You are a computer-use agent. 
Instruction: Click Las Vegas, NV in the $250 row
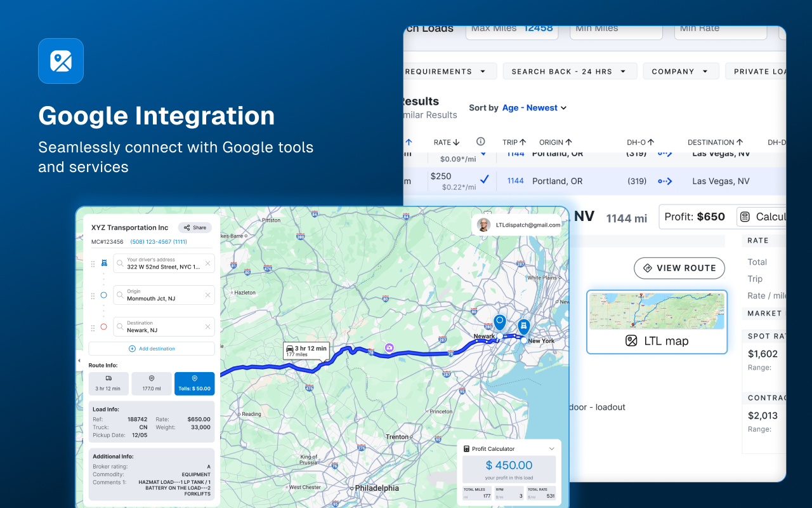click(721, 181)
